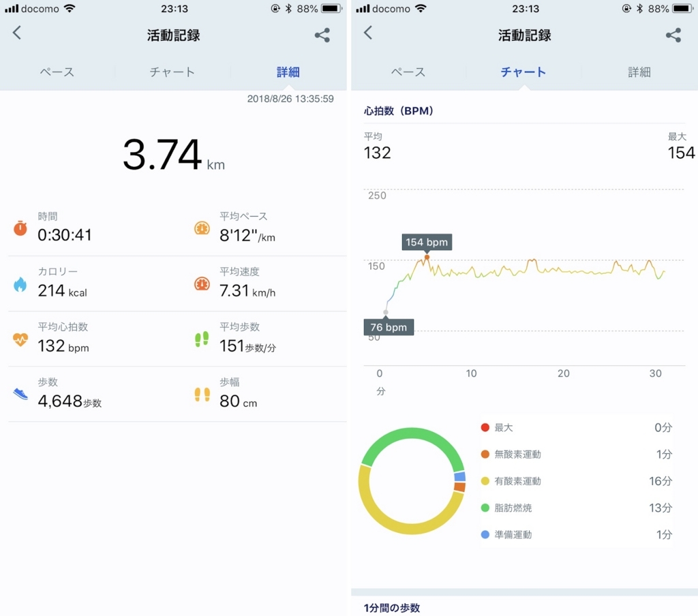The height and width of the screenshot is (616, 698).
Task: Tap the yellow gauge icon for 平均ペース
Action: coord(202,228)
